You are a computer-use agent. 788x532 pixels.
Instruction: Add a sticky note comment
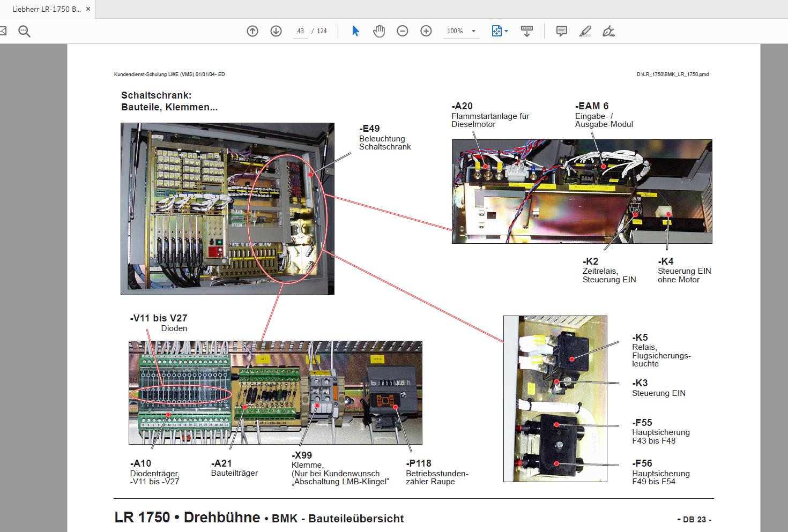pos(561,31)
